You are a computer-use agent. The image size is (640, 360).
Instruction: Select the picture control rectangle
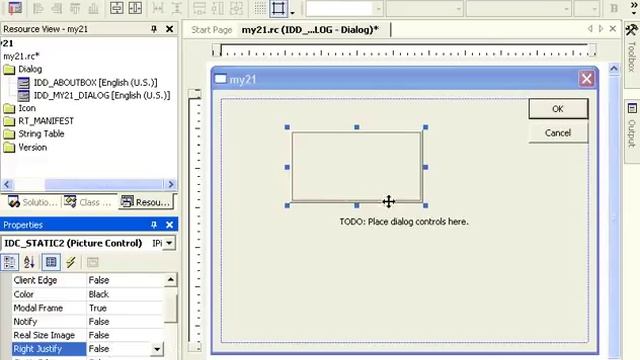click(356, 167)
